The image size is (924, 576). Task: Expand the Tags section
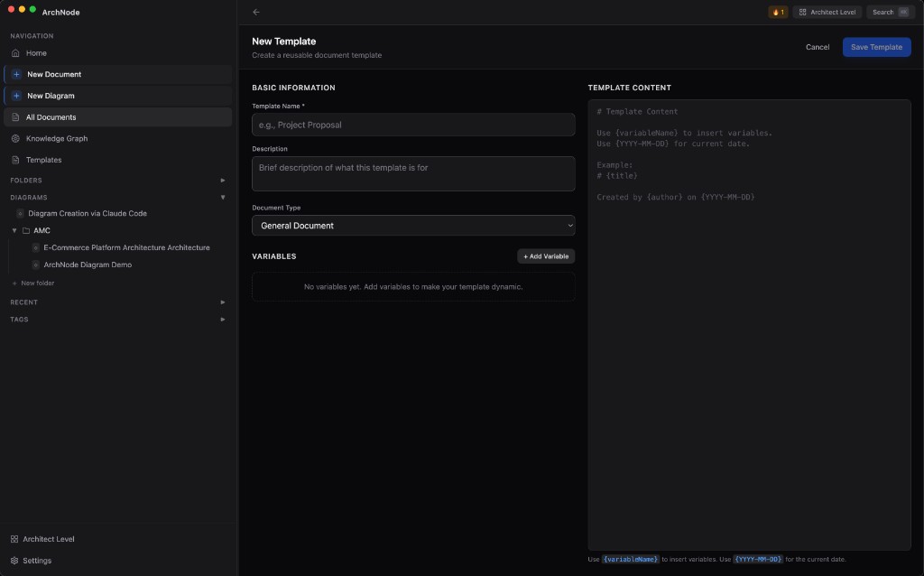(x=223, y=320)
